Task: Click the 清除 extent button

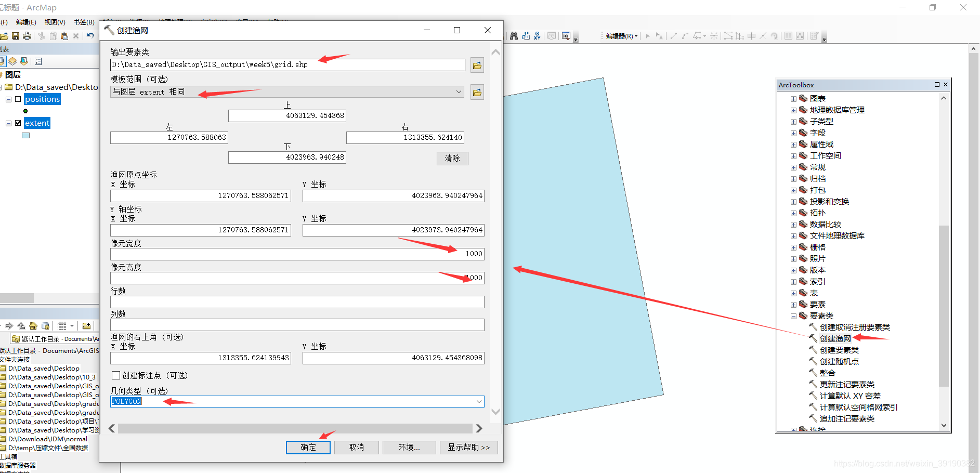Action: point(452,158)
